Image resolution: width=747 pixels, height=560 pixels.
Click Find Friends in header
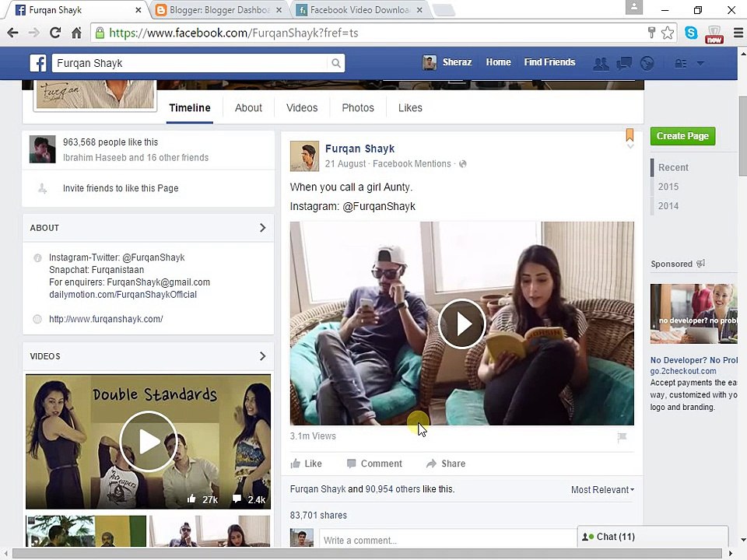[x=549, y=62]
